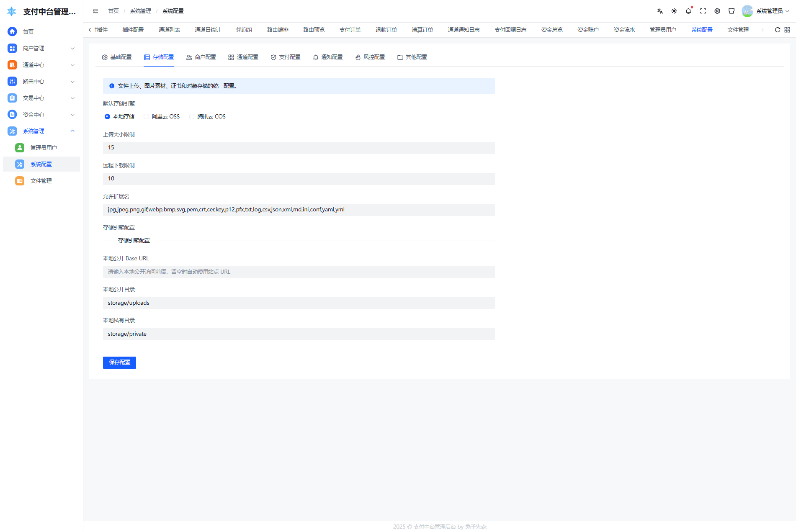Open the settings gear in header
Viewport: 796px width, 532px height.
pos(717,11)
